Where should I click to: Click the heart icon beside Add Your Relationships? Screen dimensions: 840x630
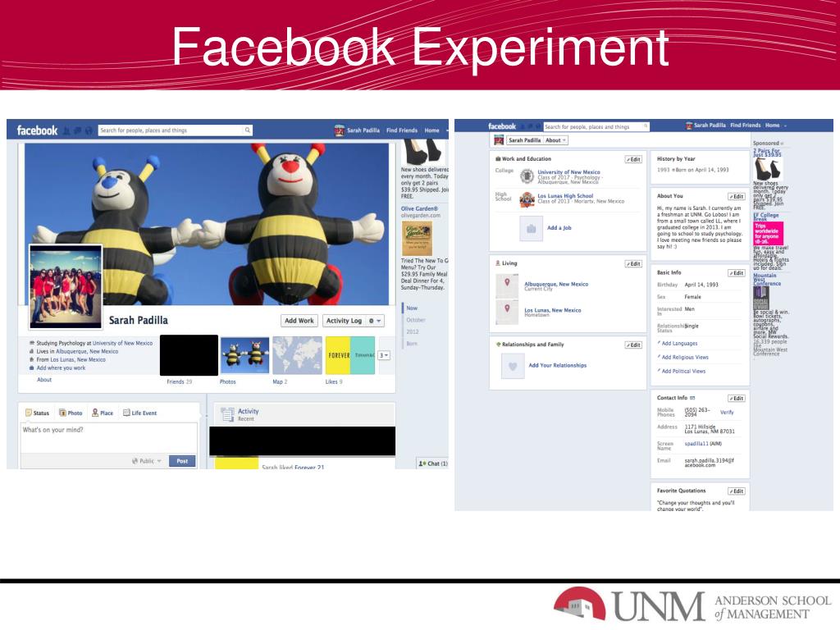[513, 367]
